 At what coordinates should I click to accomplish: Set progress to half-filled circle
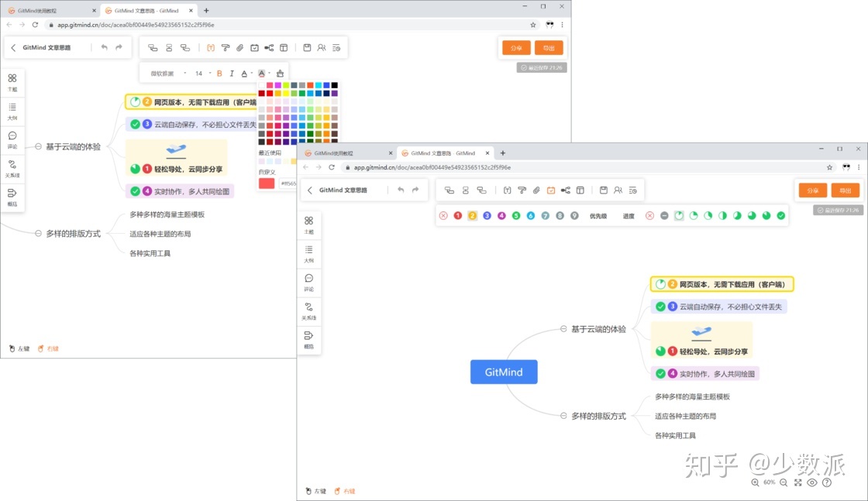click(x=722, y=216)
